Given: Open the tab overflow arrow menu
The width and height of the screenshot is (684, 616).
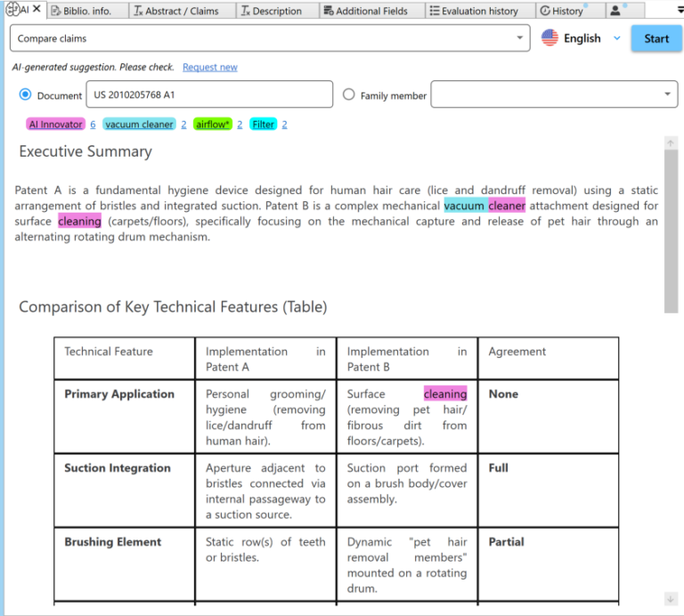Looking at the screenshot, I should [x=678, y=10].
